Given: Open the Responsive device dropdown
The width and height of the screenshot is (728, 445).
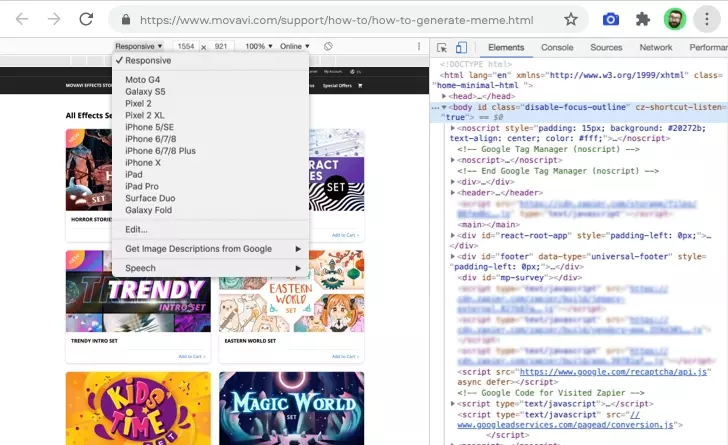Looking at the screenshot, I should [138, 46].
